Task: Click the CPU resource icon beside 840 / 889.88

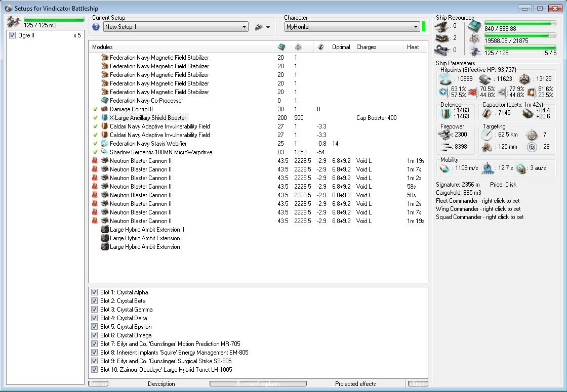Action: [474, 26]
